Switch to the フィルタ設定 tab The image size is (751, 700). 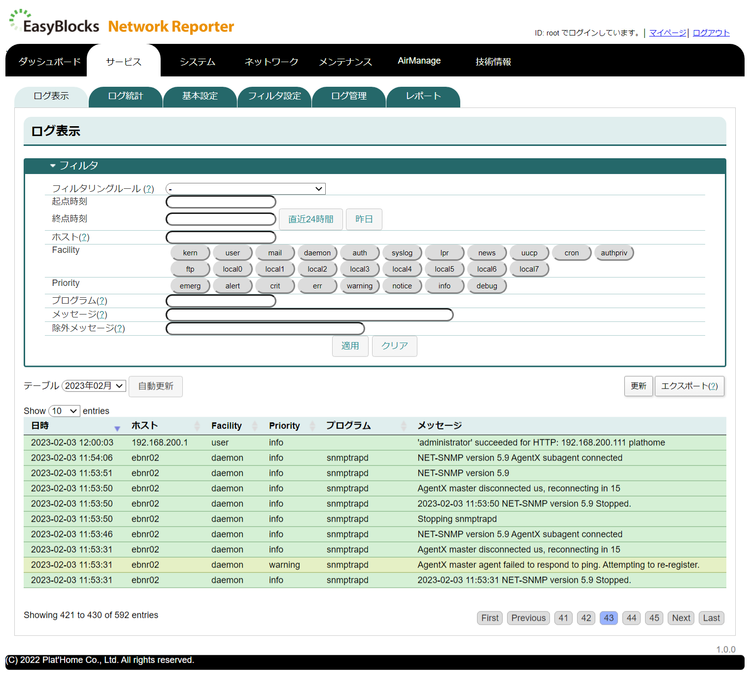click(274, 97)
